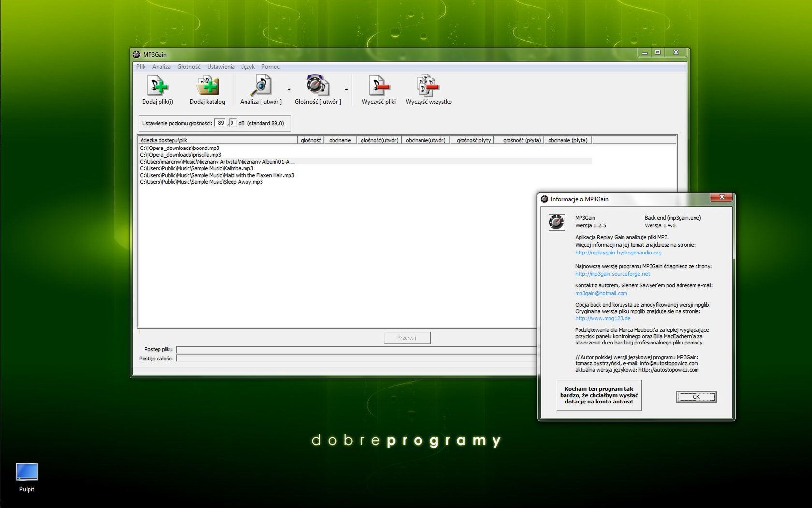Open the Ustawienia menu

tap(220, 67)
